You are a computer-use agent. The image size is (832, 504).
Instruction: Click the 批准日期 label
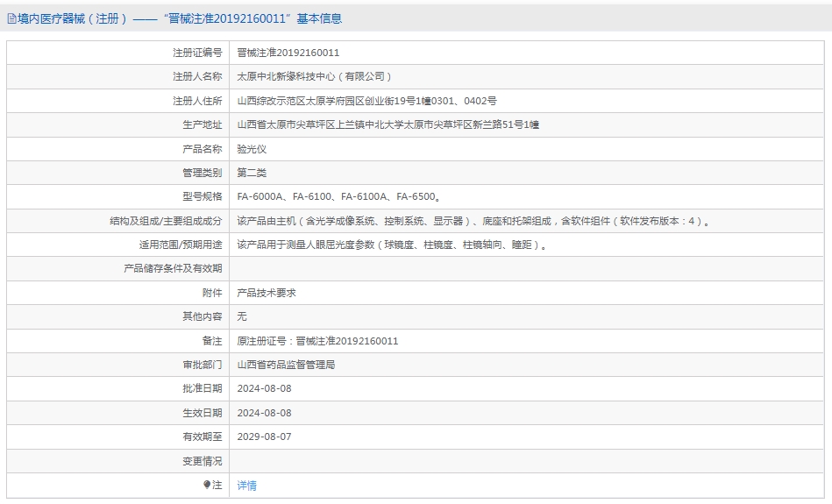(203, 389)
